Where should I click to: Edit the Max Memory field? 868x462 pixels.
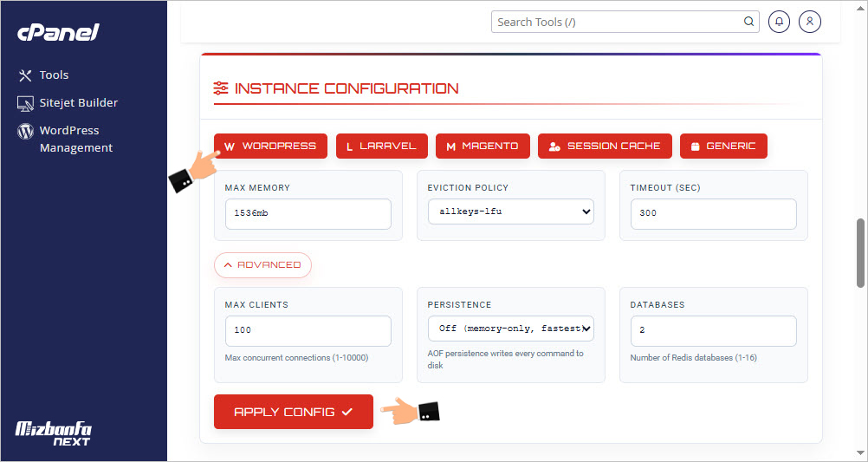point(308,214)
